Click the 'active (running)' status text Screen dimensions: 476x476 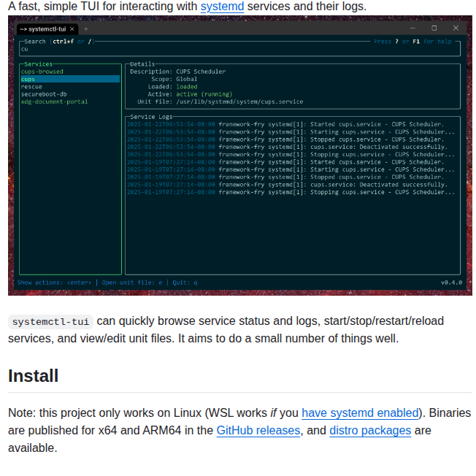[x=204, y=94]
